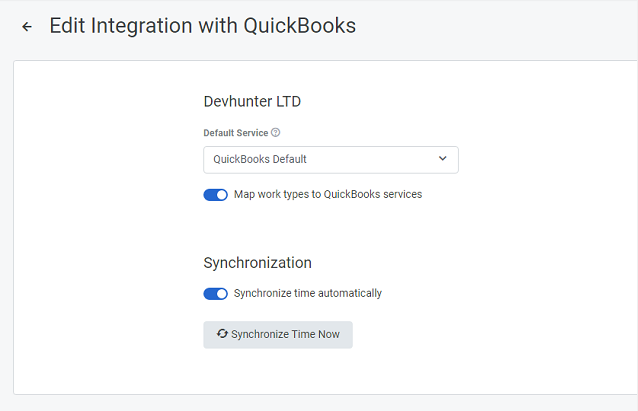Go back using the left arrow icon
Screen dimensions: 638x411
[27, 27]
